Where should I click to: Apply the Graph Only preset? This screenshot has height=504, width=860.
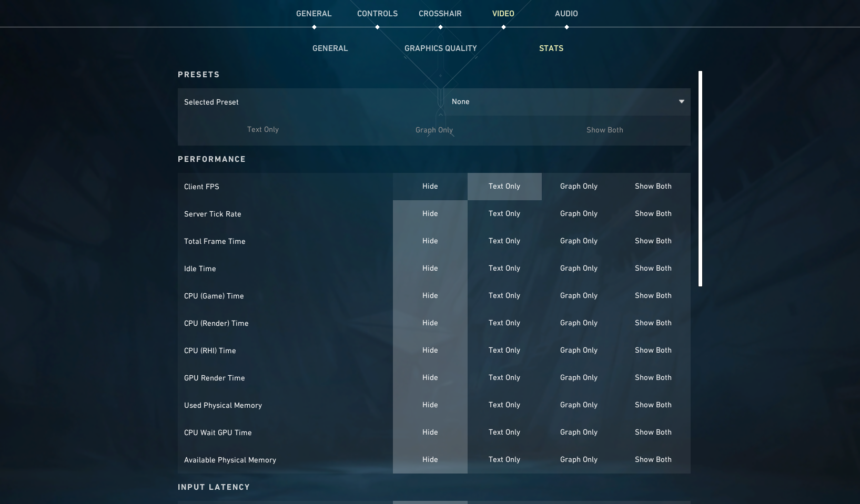433,130
